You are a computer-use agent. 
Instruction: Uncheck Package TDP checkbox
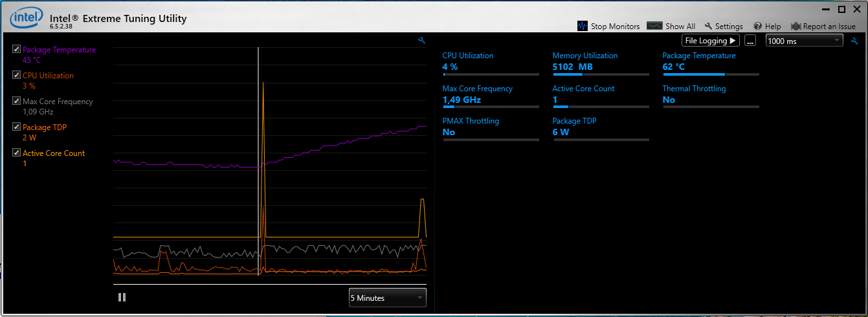tap(17, 127)
